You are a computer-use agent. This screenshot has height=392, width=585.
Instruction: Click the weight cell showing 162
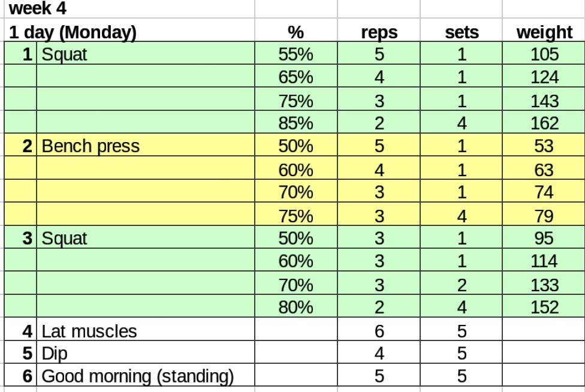544,123
